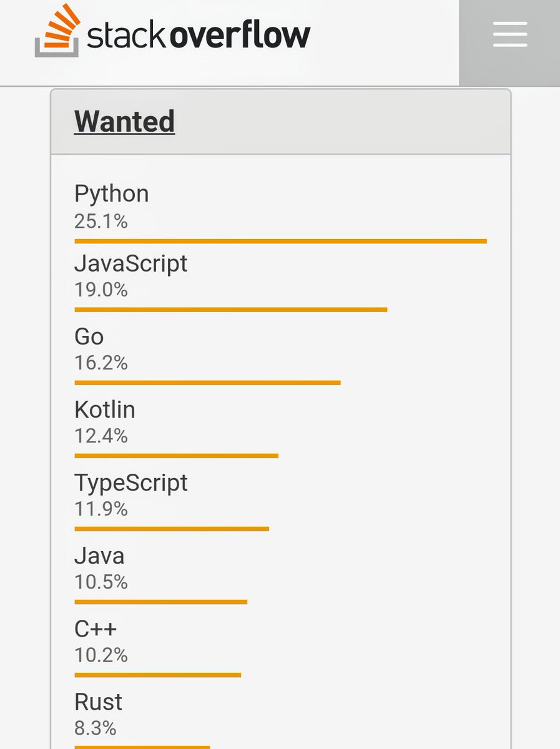Screen dimensions: 560x749
Task: Select the Go language entry
Action: (x=88, y=337)
